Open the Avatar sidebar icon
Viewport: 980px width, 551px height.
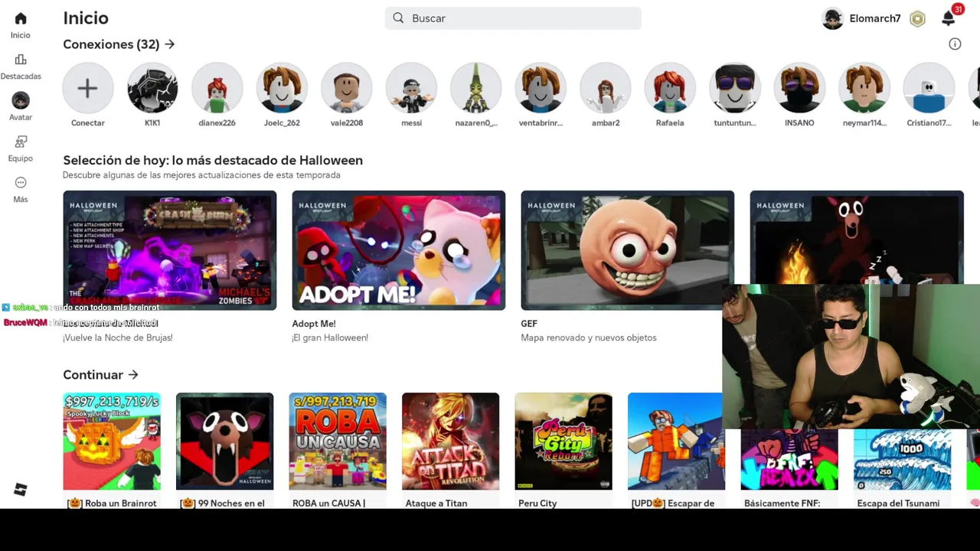point(21,100)
